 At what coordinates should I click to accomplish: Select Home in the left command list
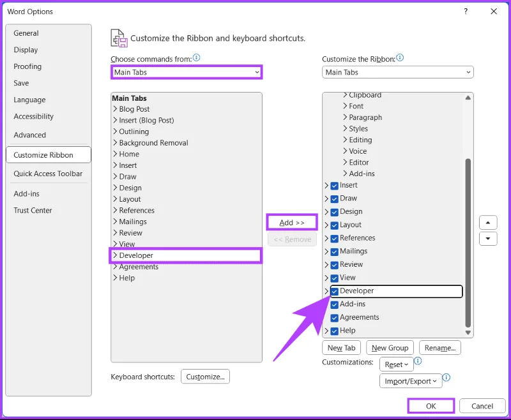click(x=129, y=154)
